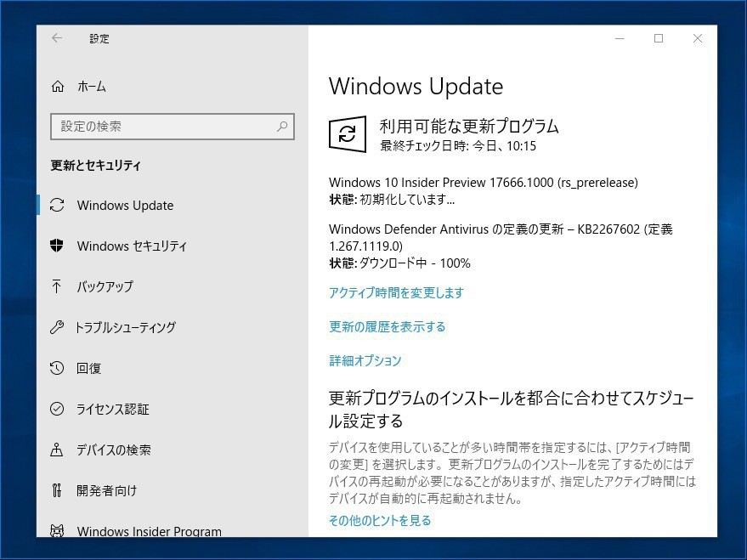Click the 設定の検索 search field
This screenshot has width=747, height=560.
coord(173,126)
